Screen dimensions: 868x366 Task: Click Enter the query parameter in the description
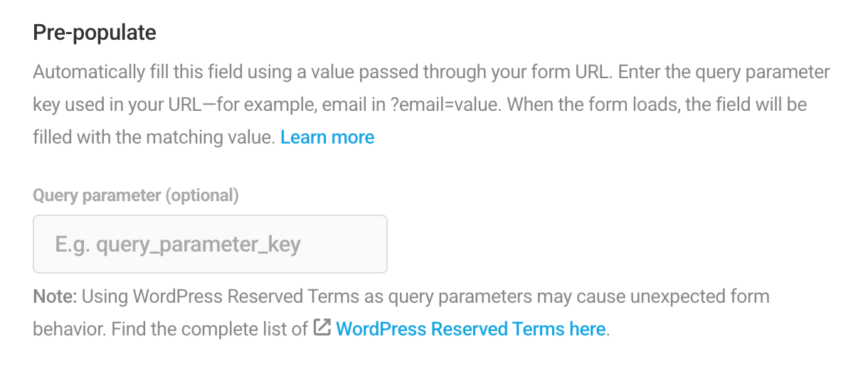coord(716,72)
